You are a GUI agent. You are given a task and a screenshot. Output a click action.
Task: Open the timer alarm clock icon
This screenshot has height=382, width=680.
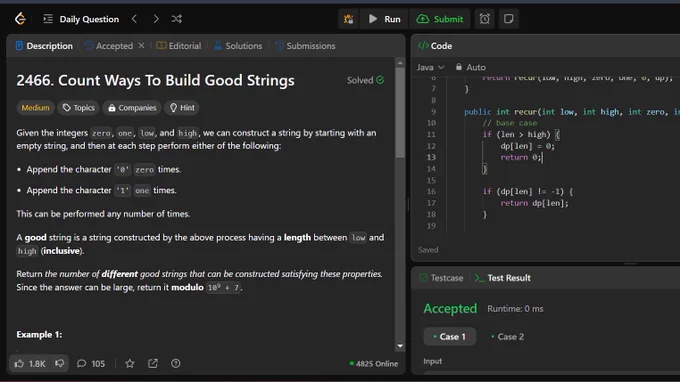tap(484, 19)
